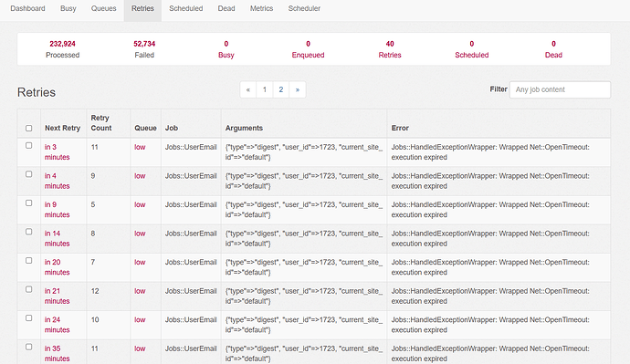Open the Scheduler tab

tap(304, 8)
